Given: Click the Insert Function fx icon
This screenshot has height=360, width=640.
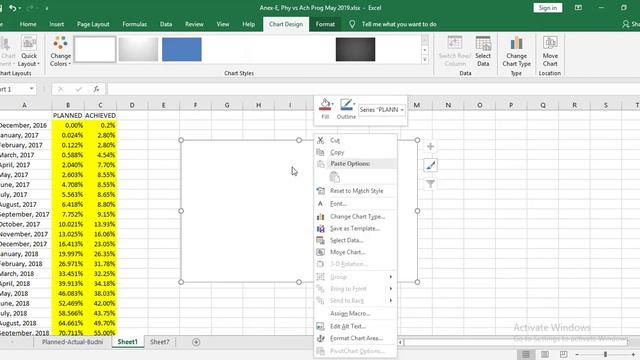Looking at the screenshot, I should point(96,89).
